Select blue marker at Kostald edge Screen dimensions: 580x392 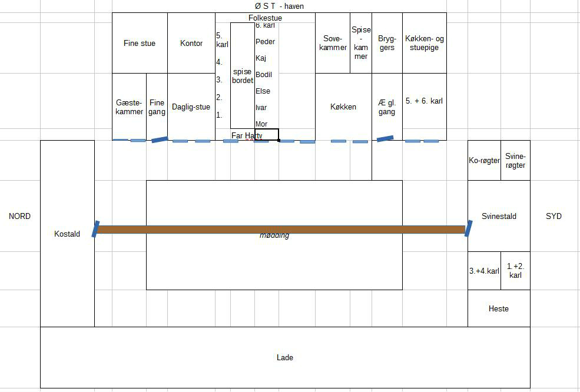point(95,229)
